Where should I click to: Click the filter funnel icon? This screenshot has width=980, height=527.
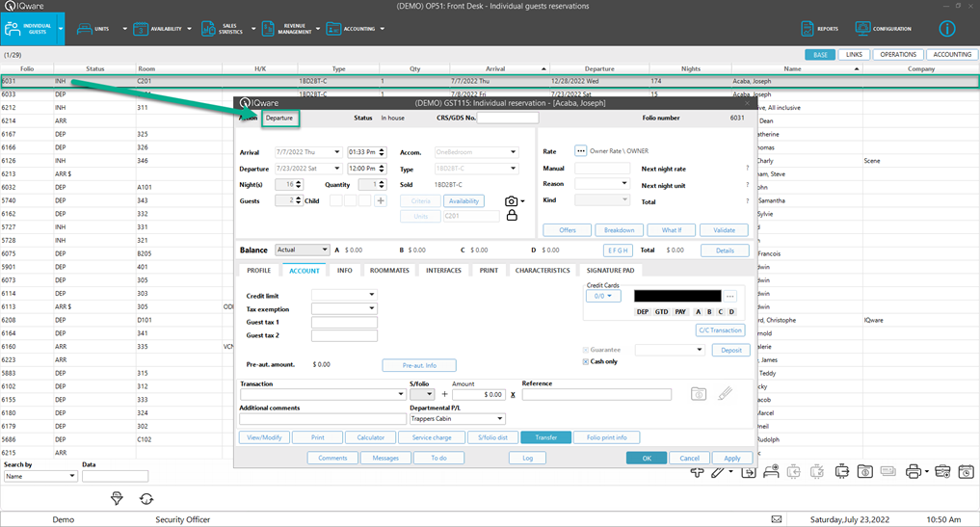click(117, 498)
